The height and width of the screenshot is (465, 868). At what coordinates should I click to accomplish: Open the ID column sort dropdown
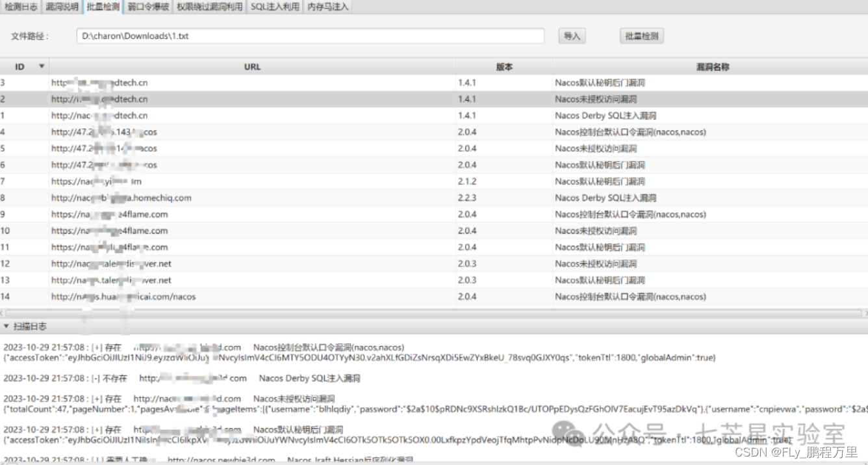42,66
